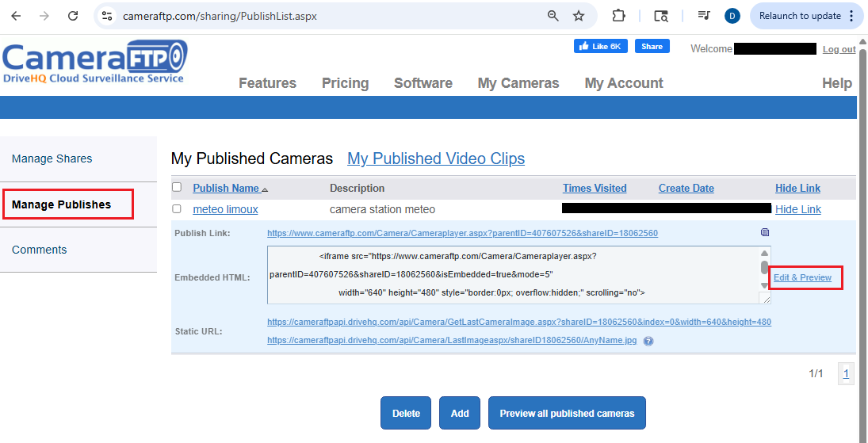Click inside the Embedded HTML text area
The width and height of the screenshot is (868, 443).
(x=507, y=275)
